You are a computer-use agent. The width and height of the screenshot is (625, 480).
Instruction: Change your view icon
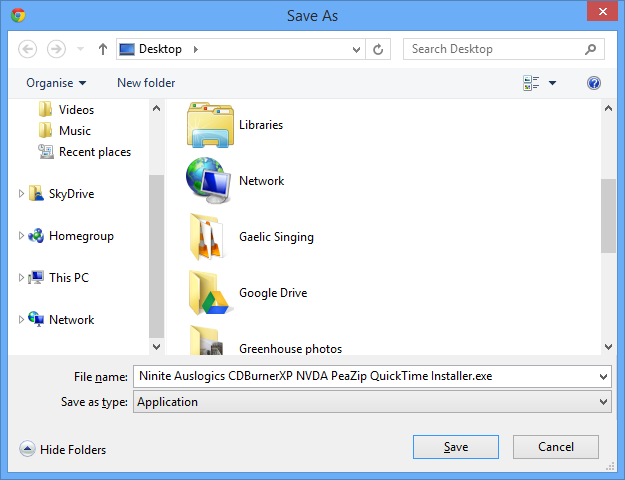tap(531, 83)
